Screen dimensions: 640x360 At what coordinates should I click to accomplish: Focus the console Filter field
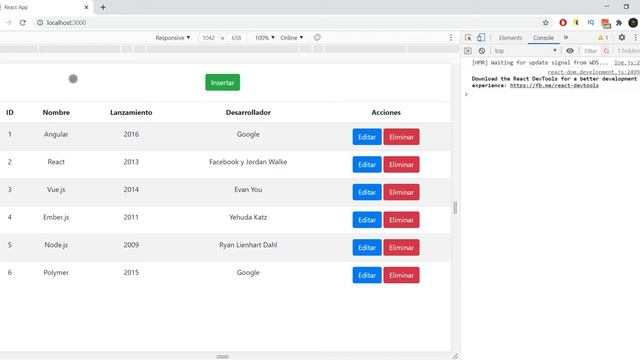coord(590,51)
